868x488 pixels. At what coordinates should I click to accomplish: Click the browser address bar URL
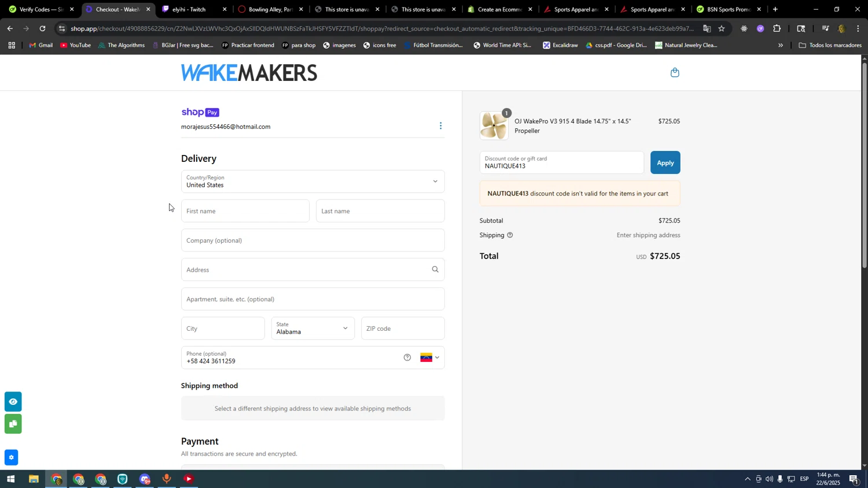[x=382, y=28]
